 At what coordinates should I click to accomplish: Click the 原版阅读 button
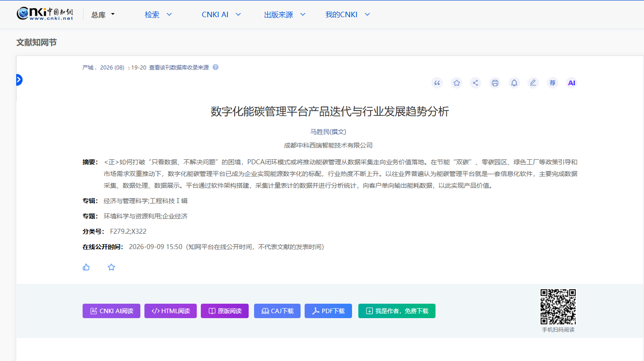tap(225, 311)
